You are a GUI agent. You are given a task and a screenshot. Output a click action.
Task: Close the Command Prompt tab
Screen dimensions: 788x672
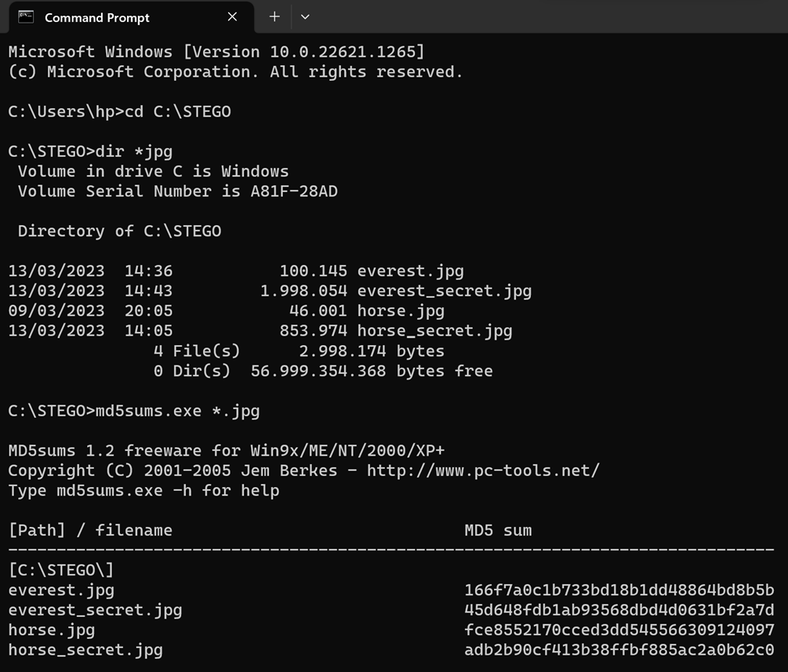click(x=232, y=16)
